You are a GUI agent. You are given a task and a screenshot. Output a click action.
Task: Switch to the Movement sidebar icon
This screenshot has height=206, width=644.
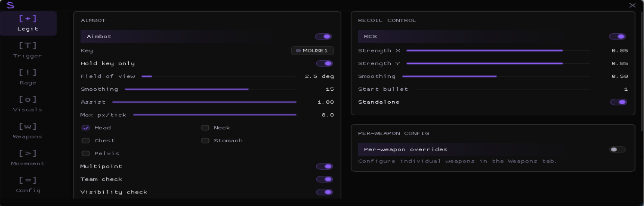pyautogui.click(x=28, y=153)
